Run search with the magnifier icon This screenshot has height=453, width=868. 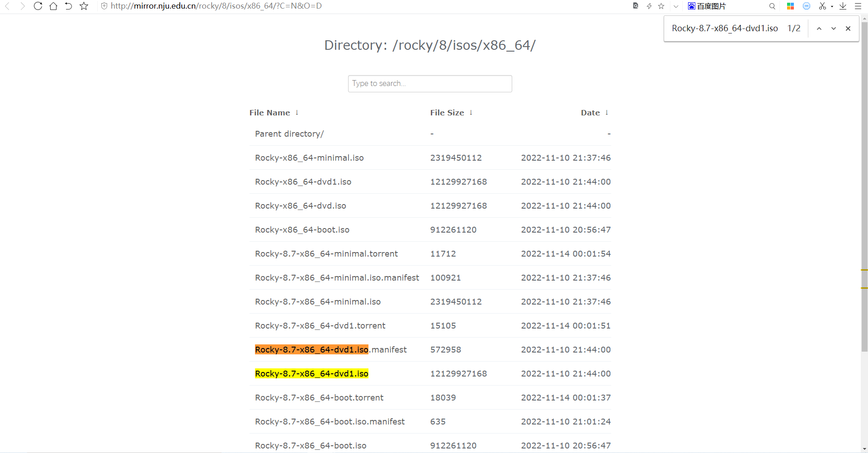[x=772, y=6]
